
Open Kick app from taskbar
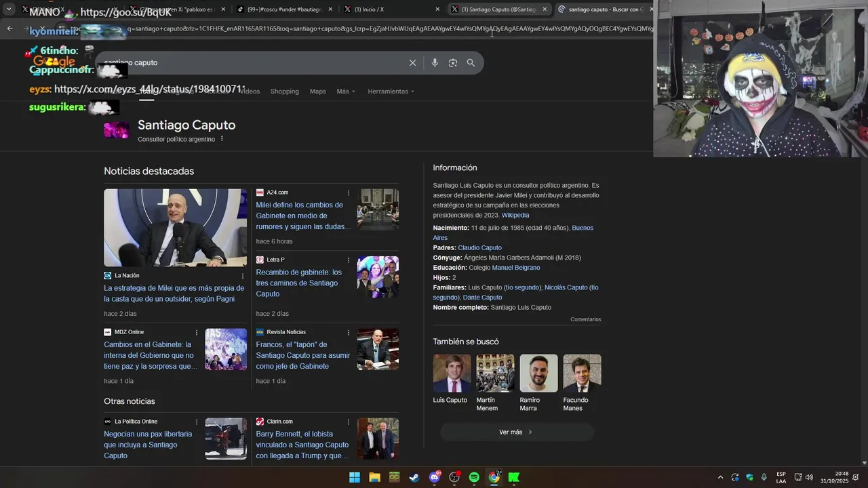514,477
